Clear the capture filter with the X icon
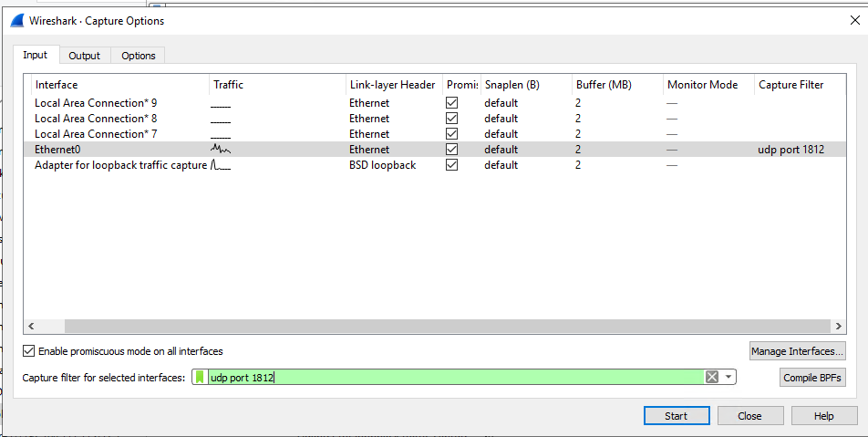The image size is (868, 437). [x=712, y=378]
